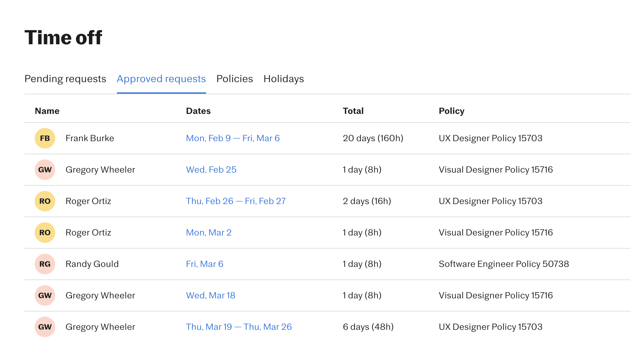Open the Mon, Mar 2 date link

pyautogui.click(x=209, y=233)
